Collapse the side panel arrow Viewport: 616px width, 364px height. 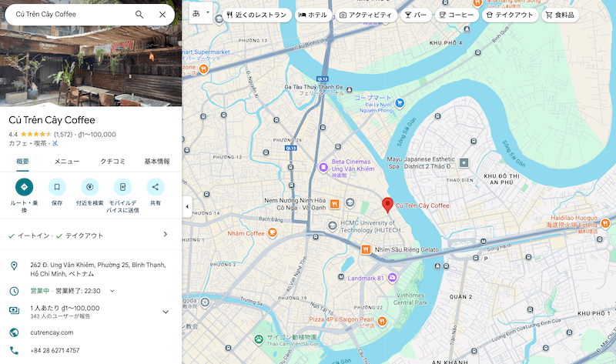tap(188, 207)
